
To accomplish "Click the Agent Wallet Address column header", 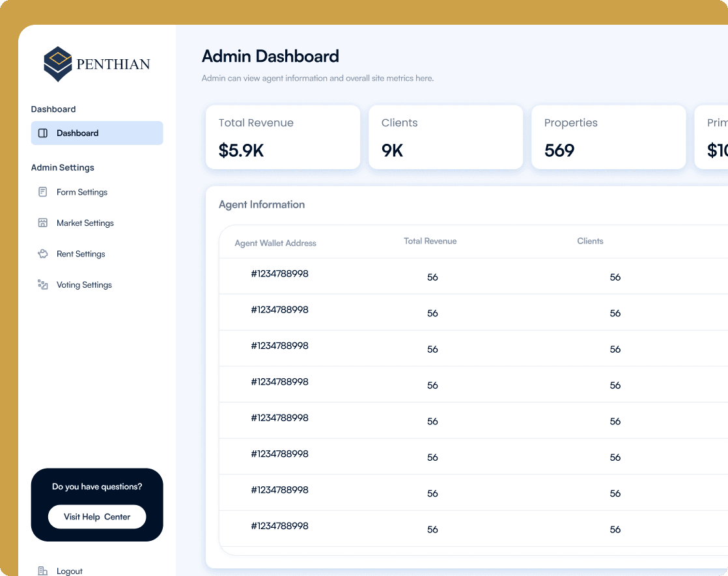I will (275, 243).
